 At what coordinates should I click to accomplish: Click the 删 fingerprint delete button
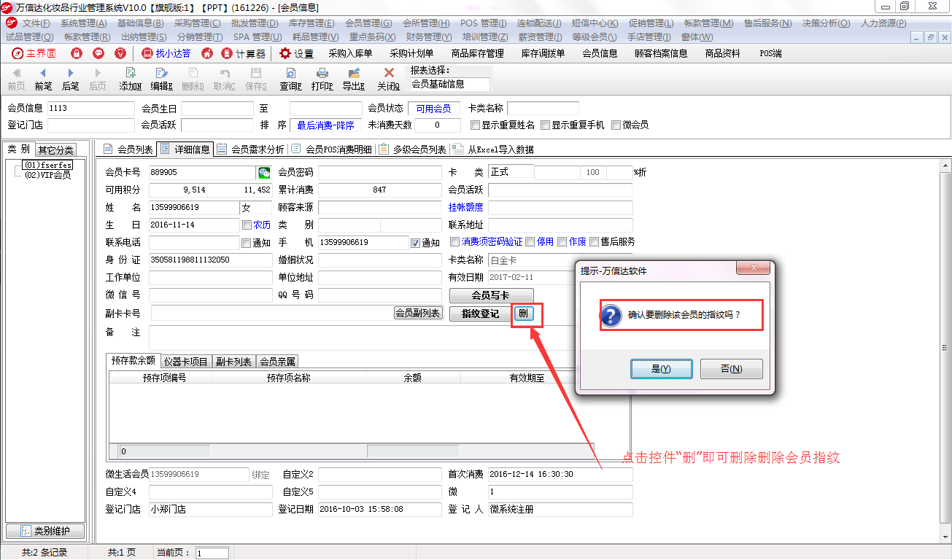[524, 314]
